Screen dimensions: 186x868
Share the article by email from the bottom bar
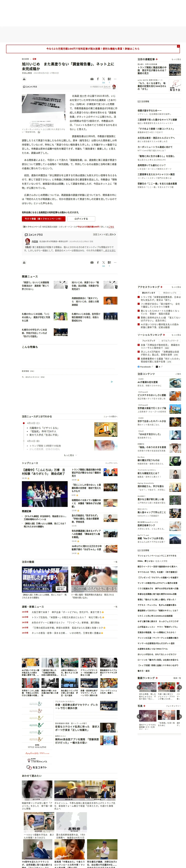[x=92, y=262]
